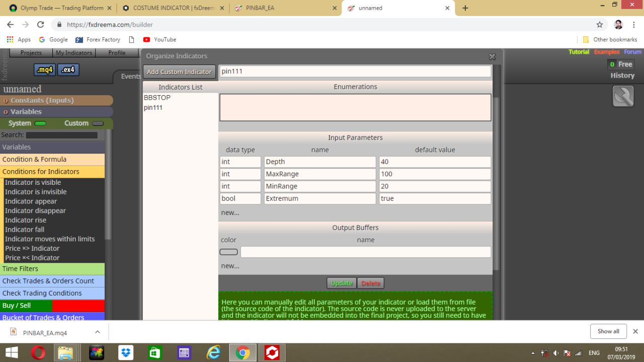Open new browser tab
The height and width of the screenshot is (362, 644).
(465, 8)
